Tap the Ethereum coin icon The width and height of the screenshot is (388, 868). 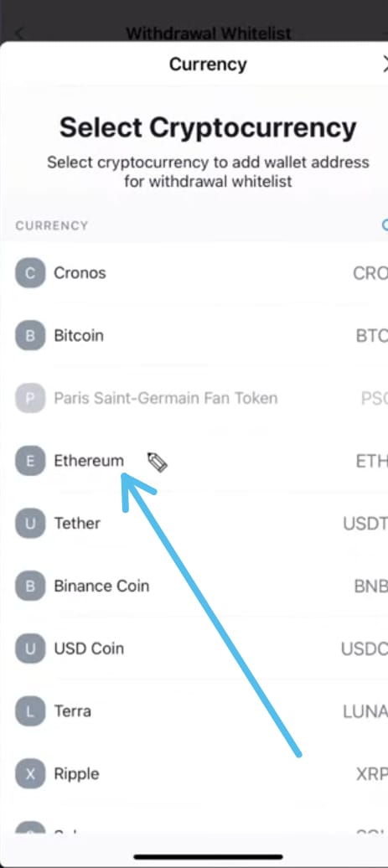30,461
